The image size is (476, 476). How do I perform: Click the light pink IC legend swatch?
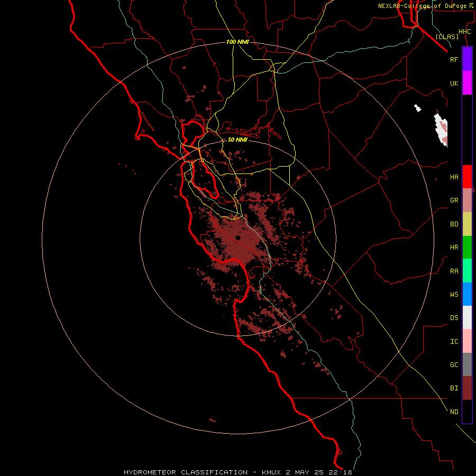[467, 341]
